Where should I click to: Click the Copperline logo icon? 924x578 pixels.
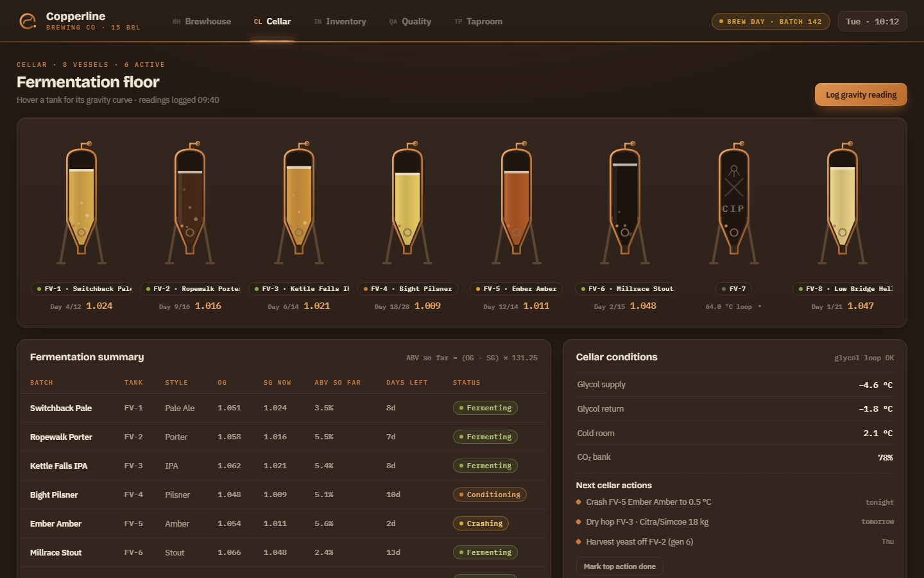pyautogui.click(x=28, y=21)
